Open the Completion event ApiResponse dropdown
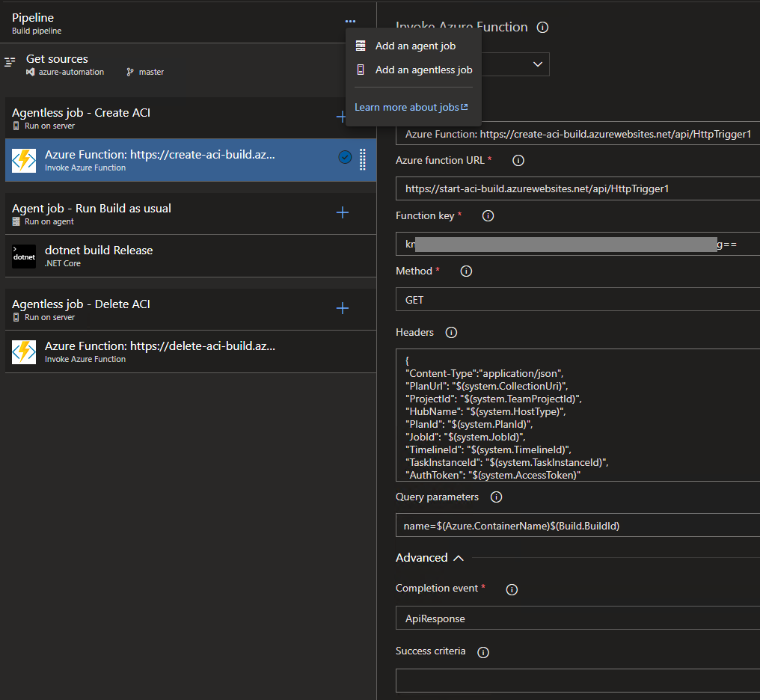Viewport: 760px width, 700px height. click(x=577, y=618)
